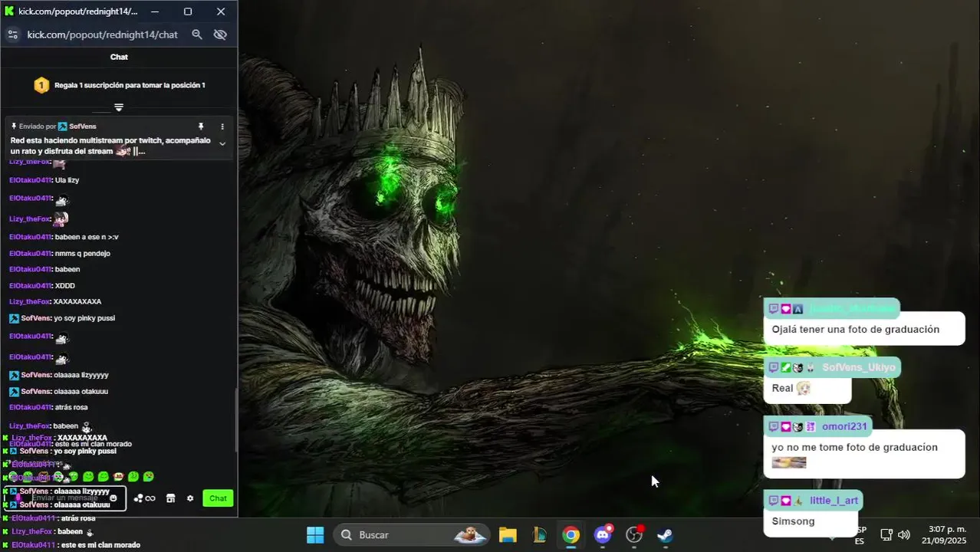The height and width of the screenshot is (552, 980).
Task: Open network status tray icon
Action: (x=886, y=534)
